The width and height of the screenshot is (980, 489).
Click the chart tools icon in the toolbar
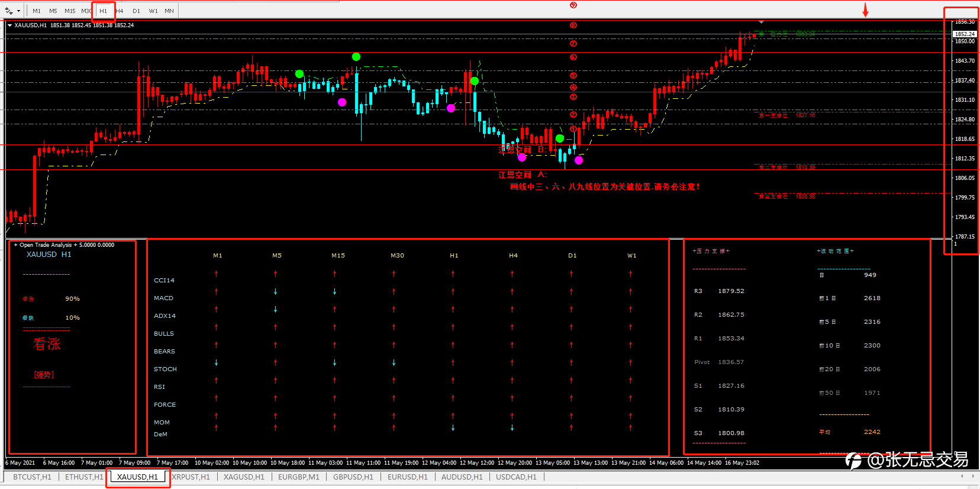coord(8,11)
